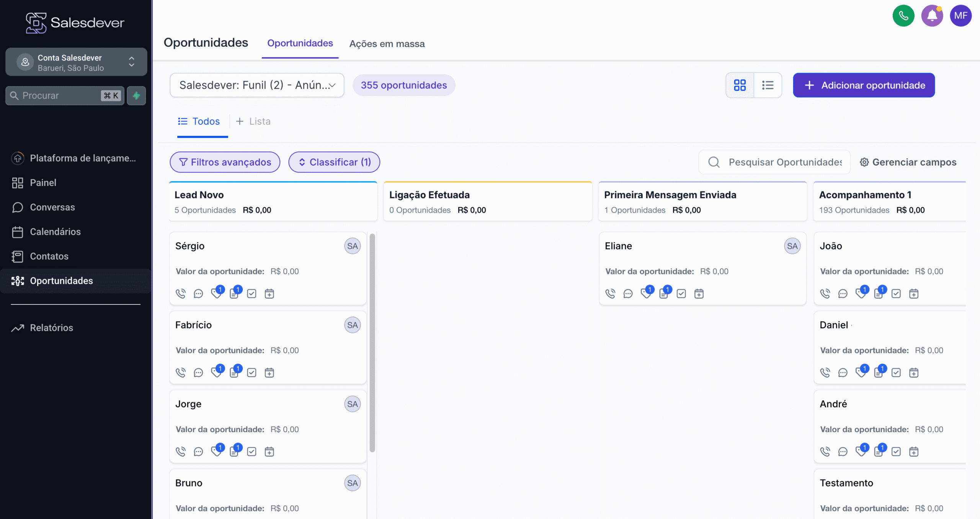The height and width of the screenshot is (519, 980).
Task: Click the green phone call icon
Action: [903, 16]
